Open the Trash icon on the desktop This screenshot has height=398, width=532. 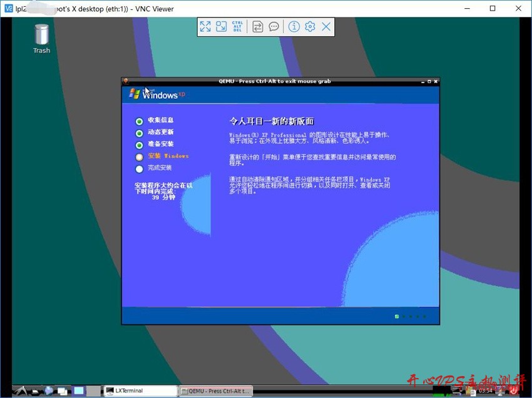point(41,34)
